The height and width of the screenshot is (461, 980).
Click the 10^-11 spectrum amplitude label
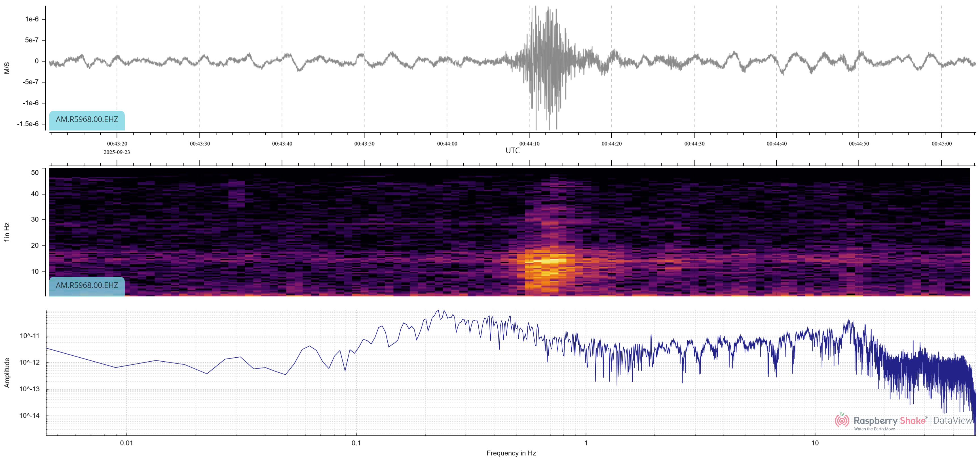[29, 336]
